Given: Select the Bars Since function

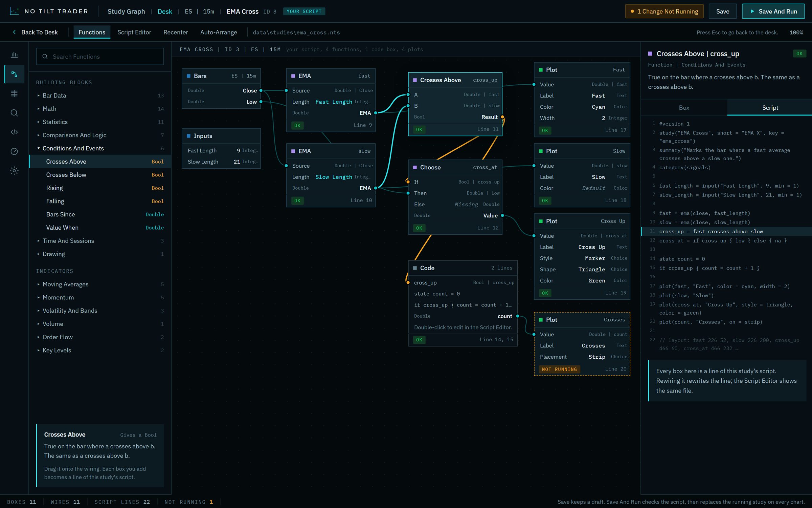Looking at the screenshot, I should 100,214.
